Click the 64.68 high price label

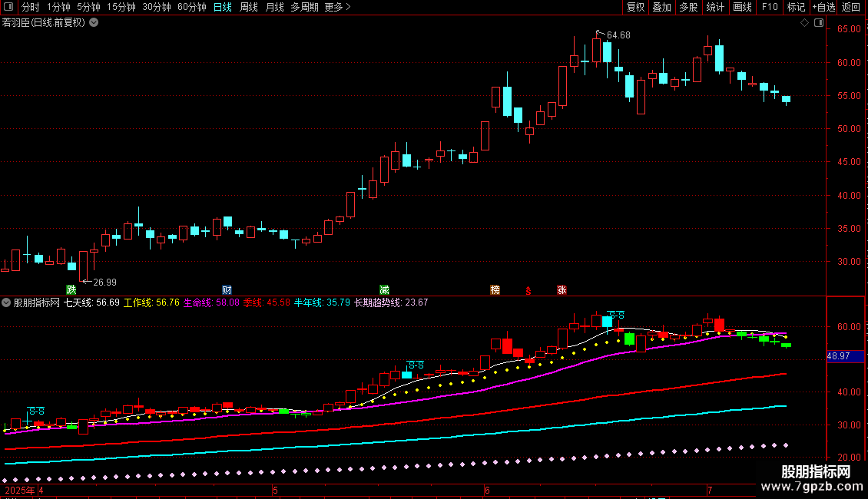click(x=618, y=35)
